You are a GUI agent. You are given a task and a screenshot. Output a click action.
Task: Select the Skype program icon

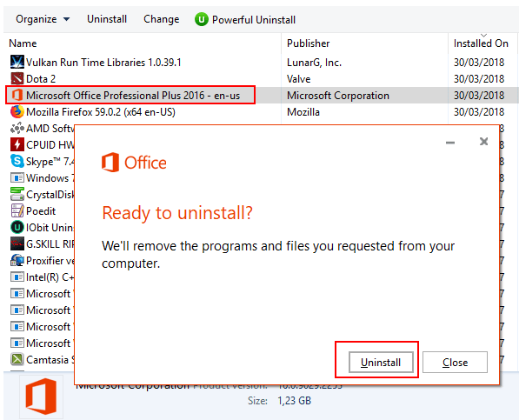(17, 161)
